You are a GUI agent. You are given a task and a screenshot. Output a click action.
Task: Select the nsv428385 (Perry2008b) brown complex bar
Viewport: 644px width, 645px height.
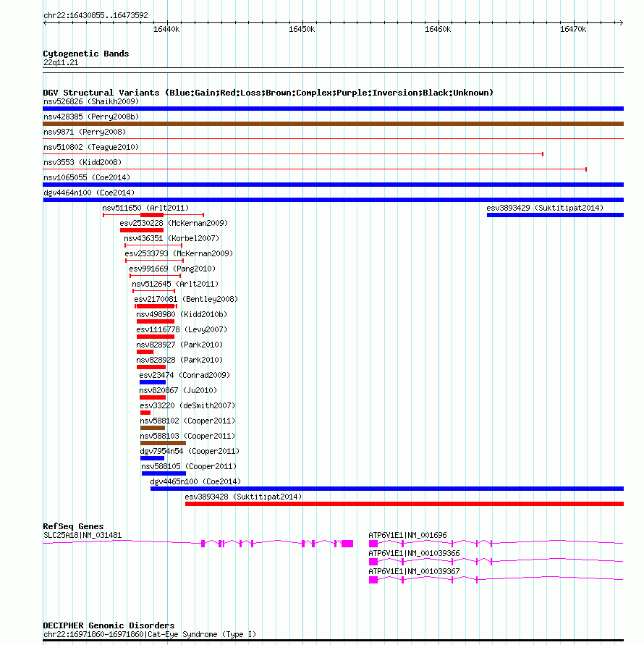pyautogui.click(x=333, y=124)
